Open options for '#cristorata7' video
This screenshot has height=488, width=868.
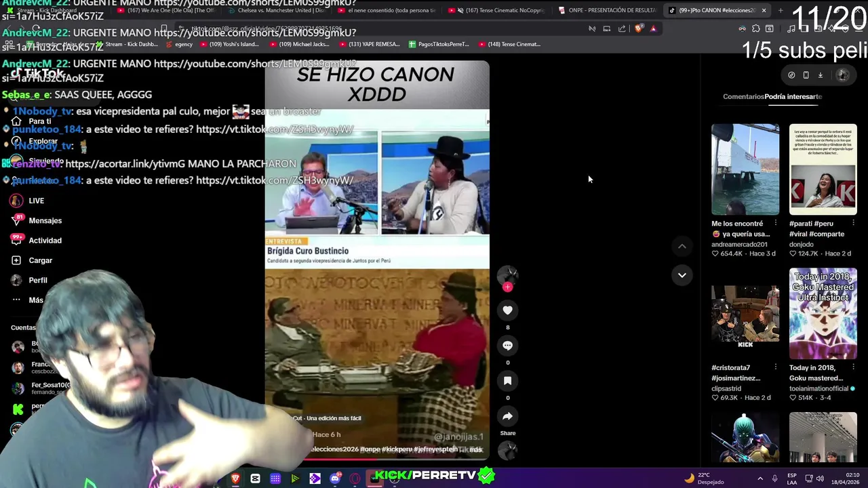(776, 367)
